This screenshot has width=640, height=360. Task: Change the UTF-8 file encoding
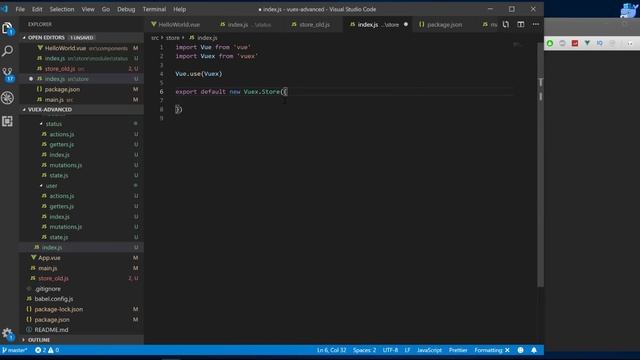point(390,350)
